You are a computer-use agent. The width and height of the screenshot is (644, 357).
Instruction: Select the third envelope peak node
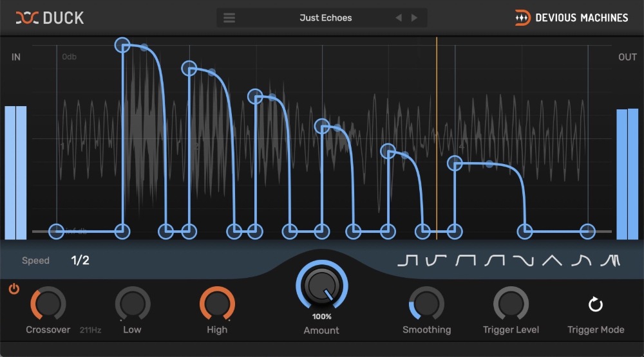[x=256, y=96]
